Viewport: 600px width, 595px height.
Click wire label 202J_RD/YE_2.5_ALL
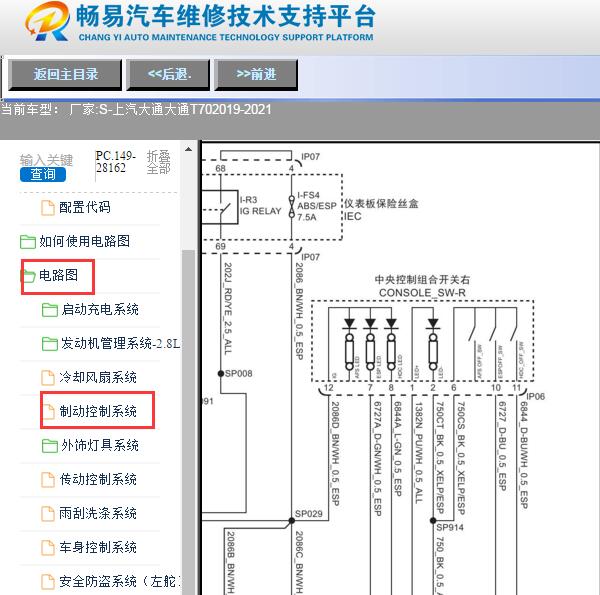pos(228,308)
